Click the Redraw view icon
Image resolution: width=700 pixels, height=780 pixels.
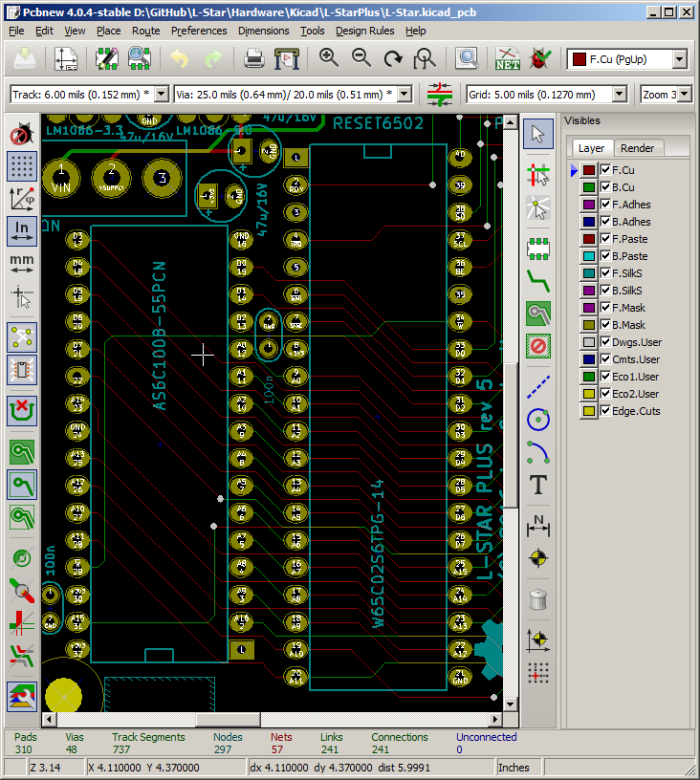pyautogui.click(x=393, y=59)
